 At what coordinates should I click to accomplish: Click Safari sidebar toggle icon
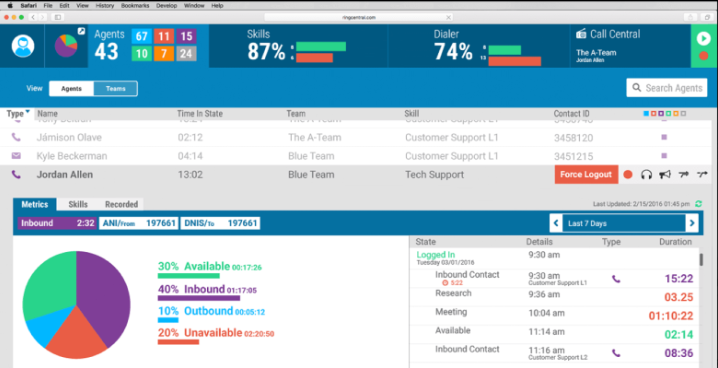(x=58, y=17)
